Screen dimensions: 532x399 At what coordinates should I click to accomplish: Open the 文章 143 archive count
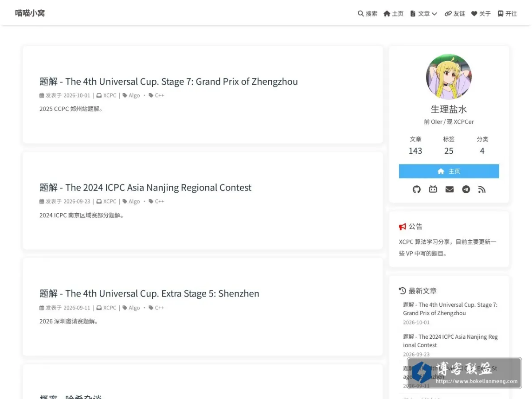point(415,145)
